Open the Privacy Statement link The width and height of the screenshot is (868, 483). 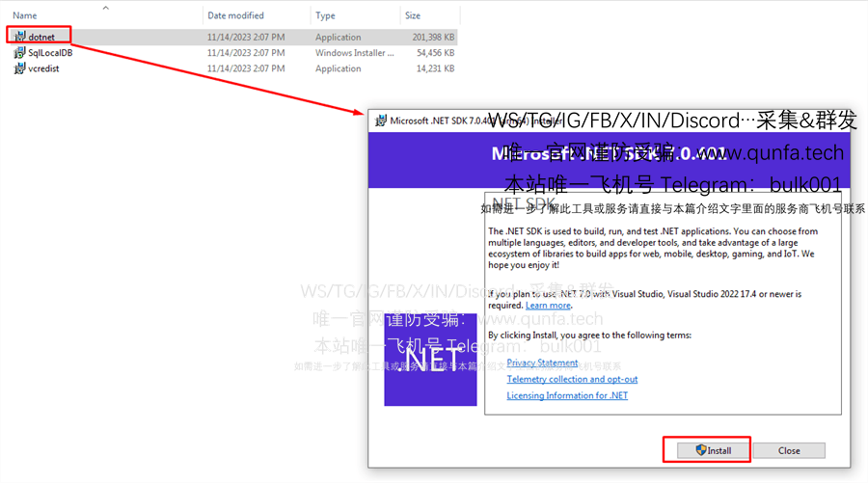542,362
